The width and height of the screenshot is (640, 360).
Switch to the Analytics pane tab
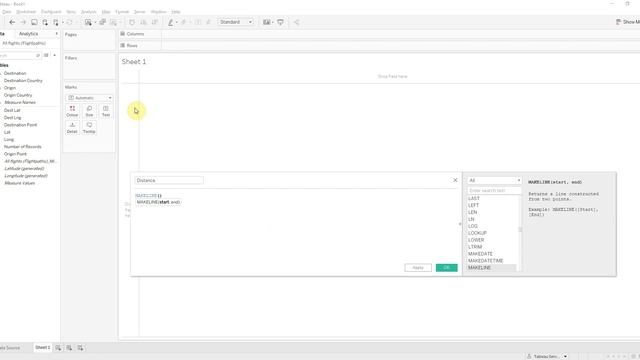29,34
